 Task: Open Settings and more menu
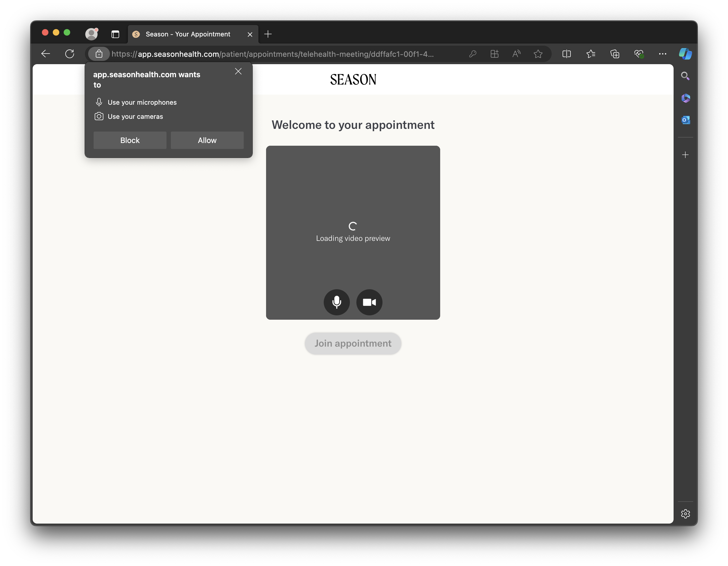point(663,54)
